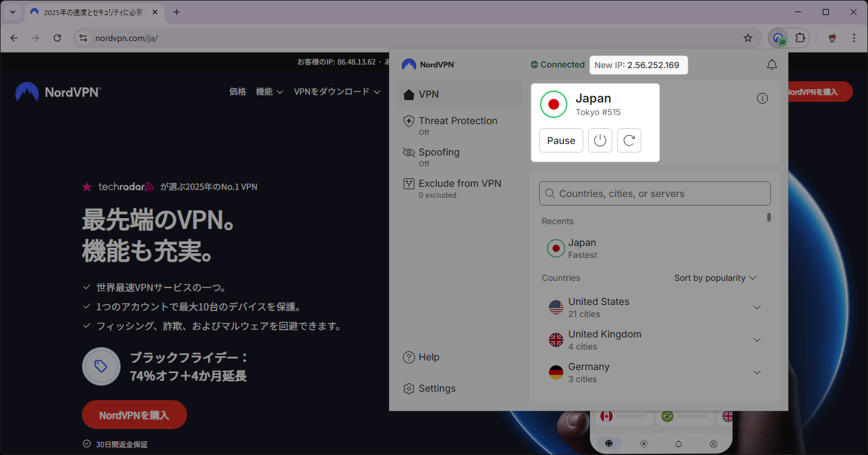
Task: Open Threat Protection settings
Action: (458, 125)
